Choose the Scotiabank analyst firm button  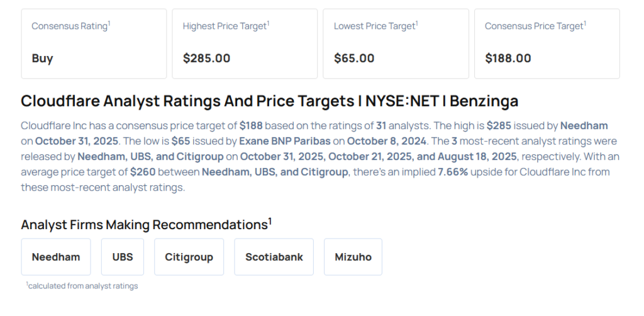pos(274,257)
